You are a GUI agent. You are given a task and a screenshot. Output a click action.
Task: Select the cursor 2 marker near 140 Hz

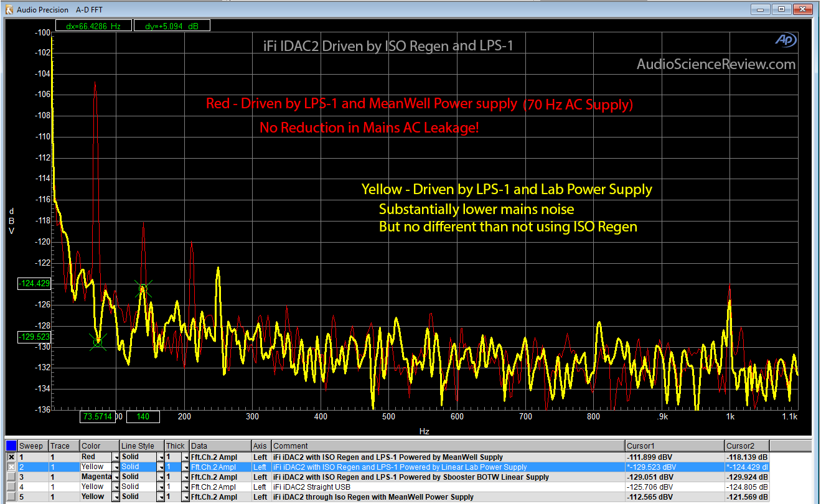(x=143, y=289)
